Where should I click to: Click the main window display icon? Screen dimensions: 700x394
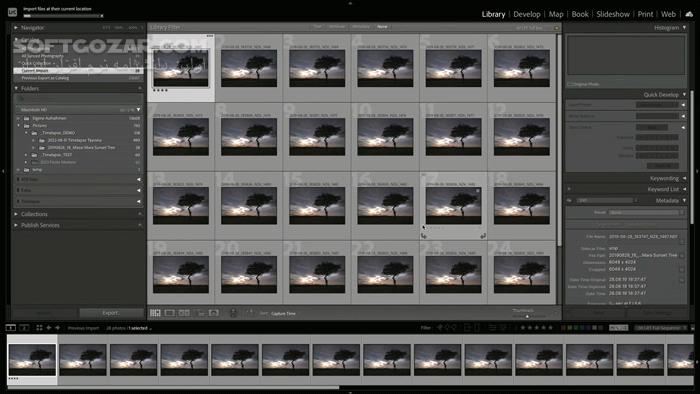tap(11, 328)
